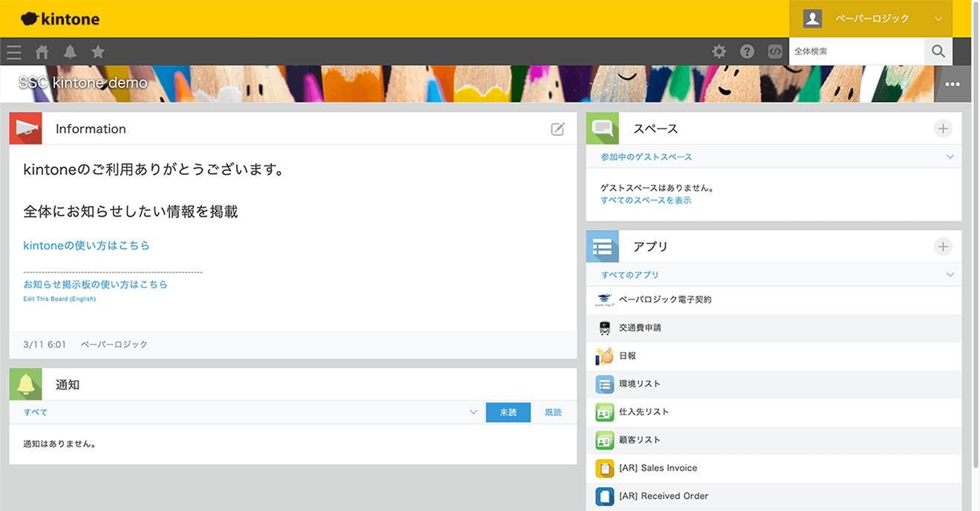Open the settings gear icon
The image size is (980, 511).
(x=719, y=51)
